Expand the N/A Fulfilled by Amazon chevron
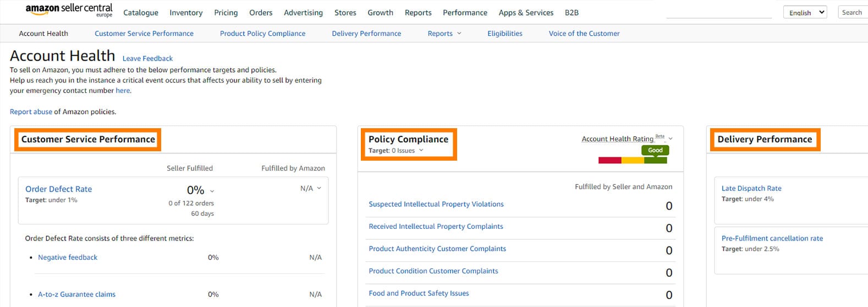The image size is (868, 307). 319,188
